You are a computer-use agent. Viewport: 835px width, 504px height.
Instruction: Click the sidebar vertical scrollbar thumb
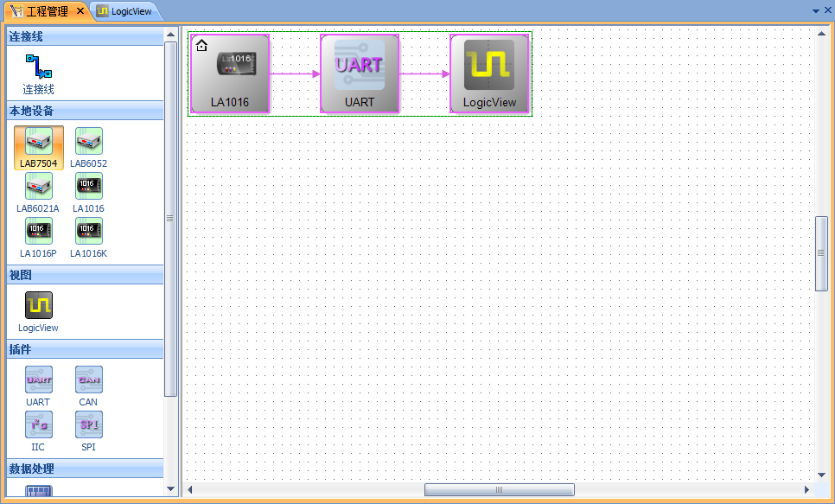170,219
